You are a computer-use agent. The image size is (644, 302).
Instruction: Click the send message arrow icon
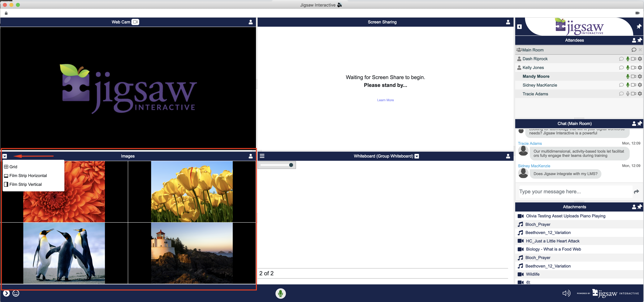click(637, 192)
